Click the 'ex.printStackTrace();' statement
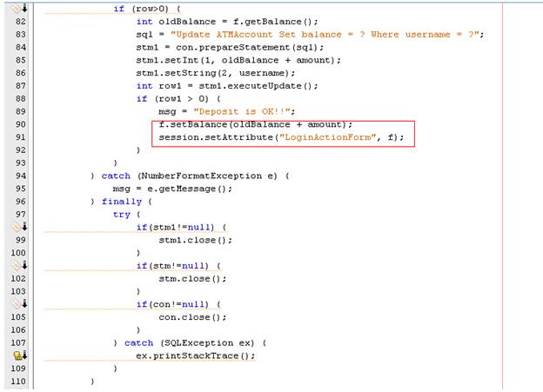Image resolution: width=543 pixels, height=392 pixels. point(195,355)
